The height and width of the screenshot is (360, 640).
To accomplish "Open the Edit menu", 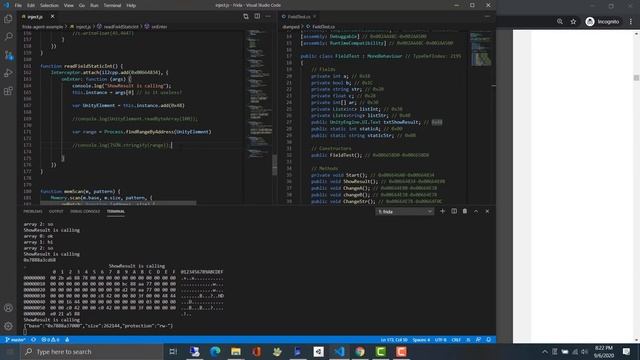I will (x=31, y=5).
